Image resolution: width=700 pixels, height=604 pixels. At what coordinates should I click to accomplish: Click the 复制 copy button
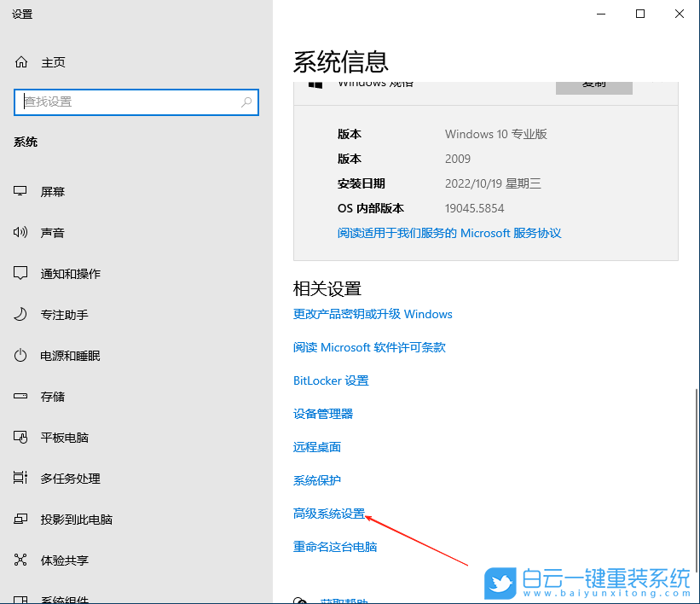593,84
